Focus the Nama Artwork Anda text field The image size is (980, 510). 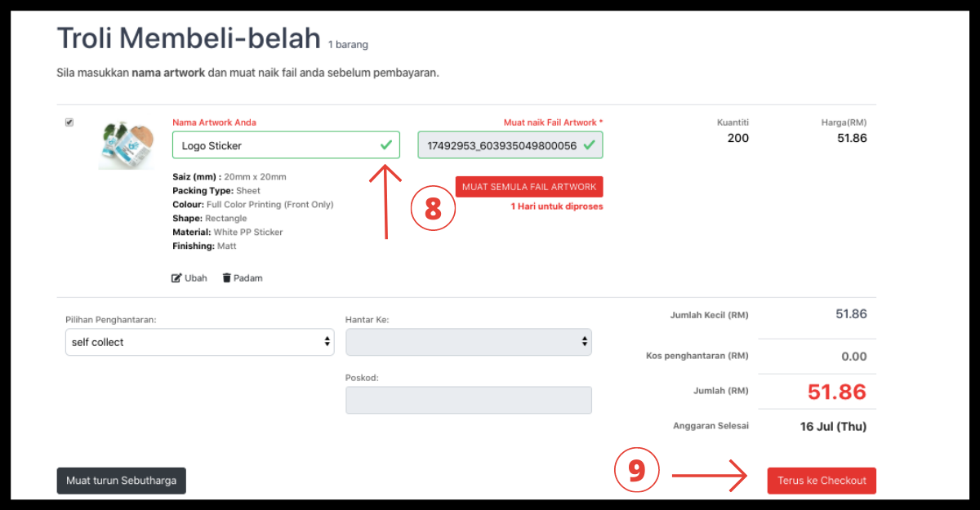click(x=274, y=145)
